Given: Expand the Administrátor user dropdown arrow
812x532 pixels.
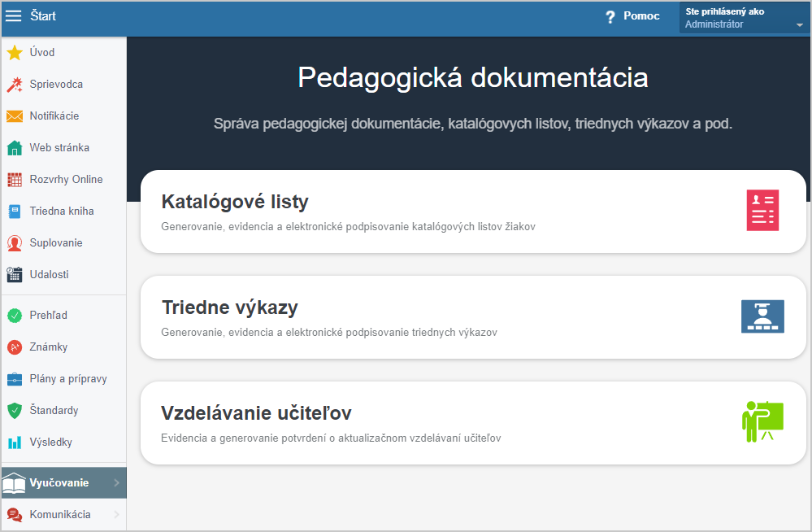Looking at the screenshot, I should pyautogui.click(x=800, y=25).
